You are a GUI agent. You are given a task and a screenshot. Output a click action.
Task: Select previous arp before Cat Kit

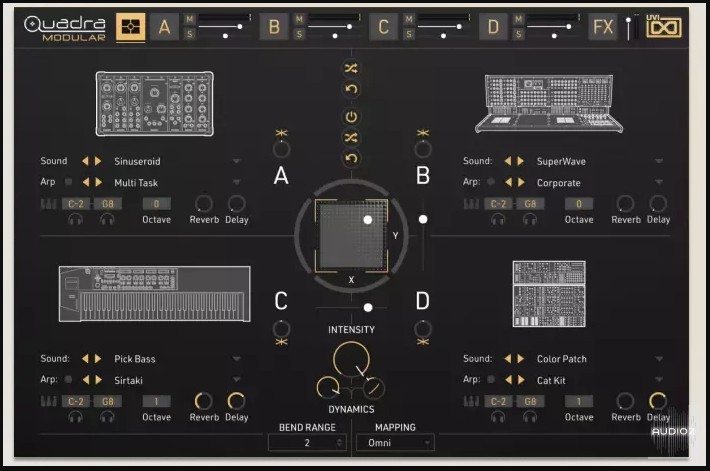point(509,380)
